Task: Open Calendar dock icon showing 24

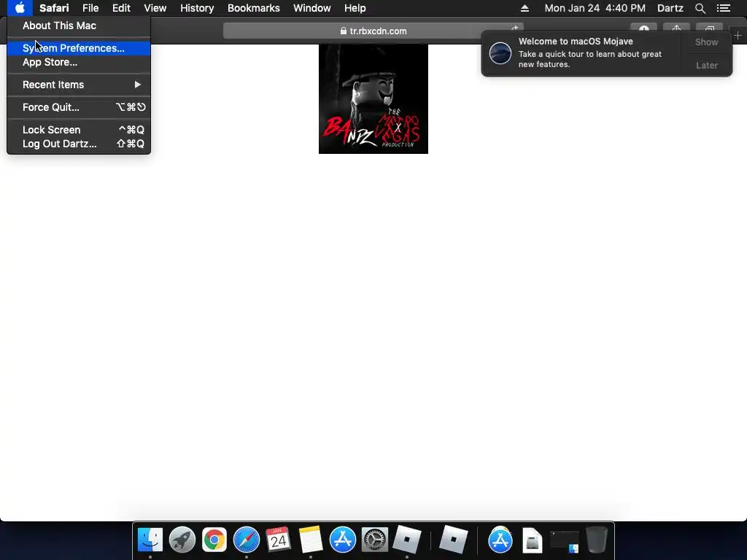Action: (x=278, y=540)
